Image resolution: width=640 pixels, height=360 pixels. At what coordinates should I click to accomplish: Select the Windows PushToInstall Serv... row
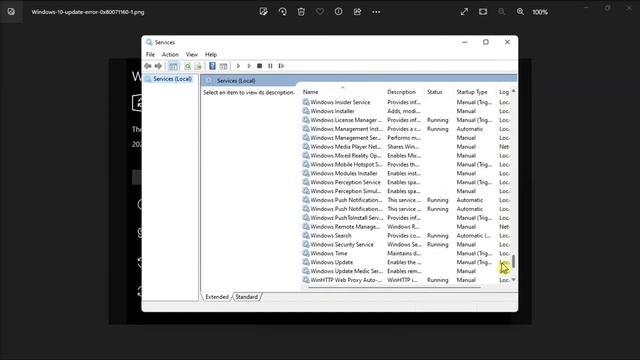tap(406, 218)
